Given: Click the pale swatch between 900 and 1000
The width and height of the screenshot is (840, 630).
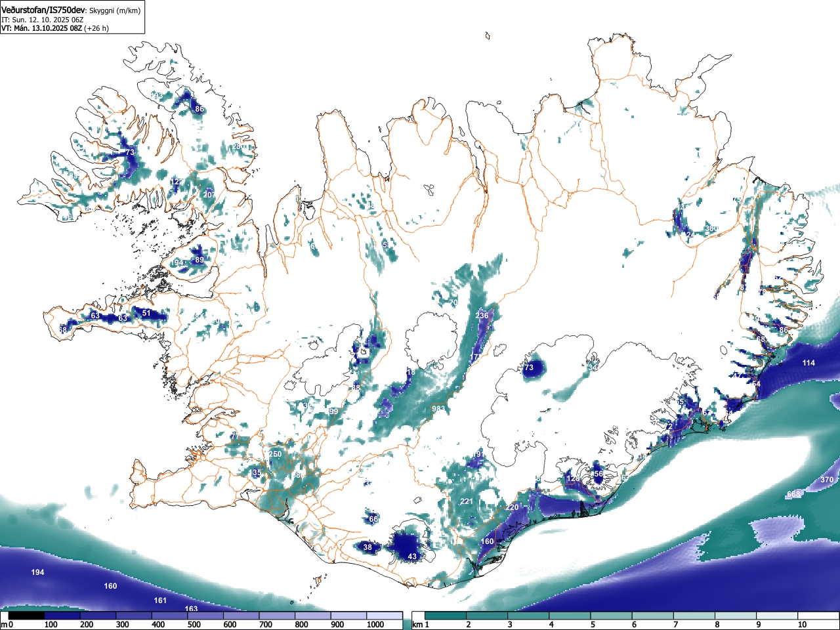Looking at the screenshot, I should click(348, 616).
